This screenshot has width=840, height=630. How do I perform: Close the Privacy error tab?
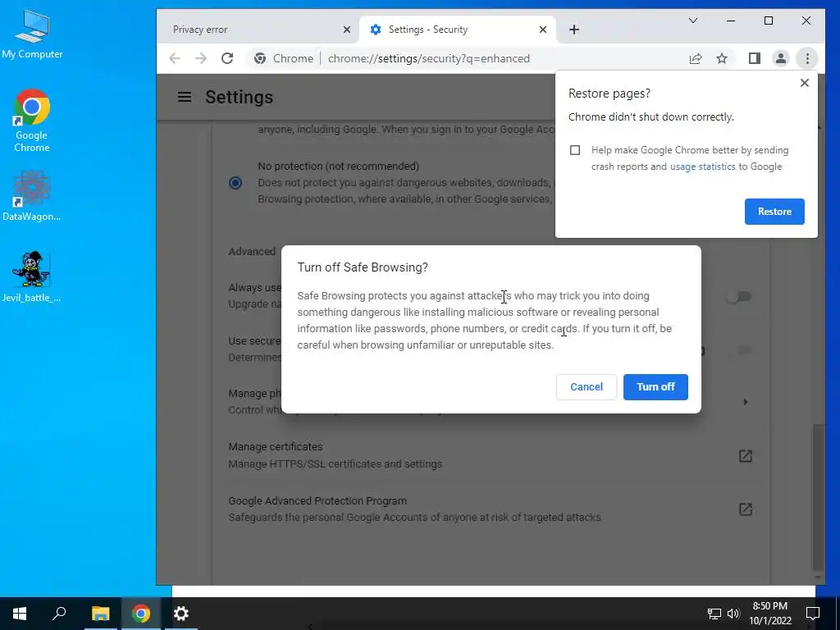pos(347,30)
